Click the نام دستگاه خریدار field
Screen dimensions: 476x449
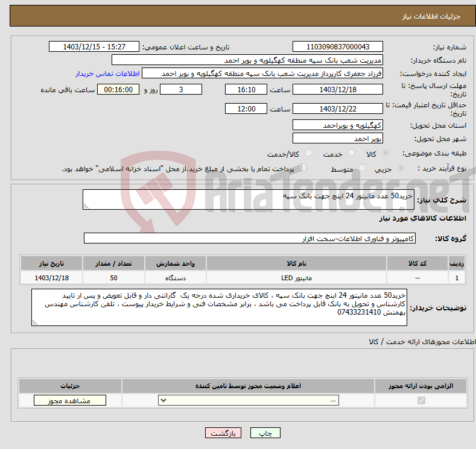pos(247,60)
